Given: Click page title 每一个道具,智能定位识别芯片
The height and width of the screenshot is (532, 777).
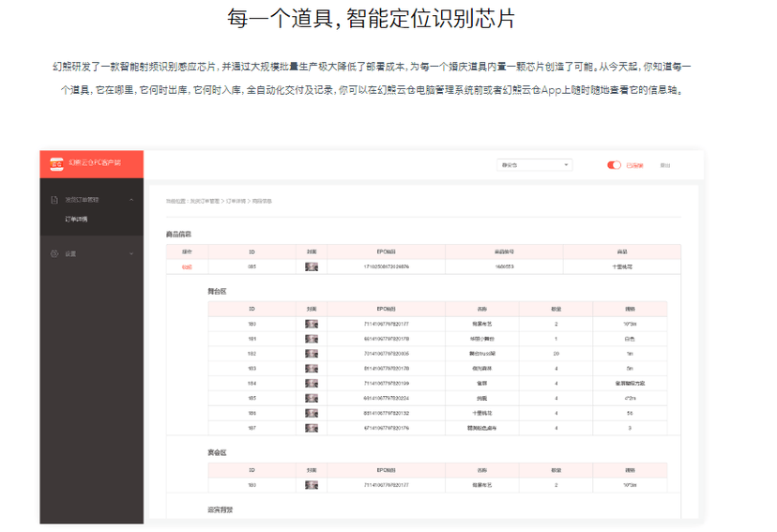Looking at the screenshot, I should tap(372, 19).
